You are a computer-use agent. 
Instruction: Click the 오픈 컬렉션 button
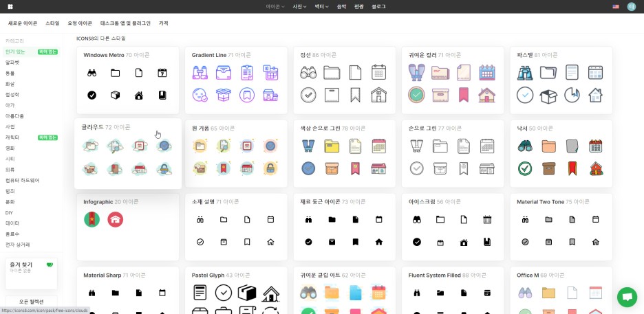(x=32, y=302)
